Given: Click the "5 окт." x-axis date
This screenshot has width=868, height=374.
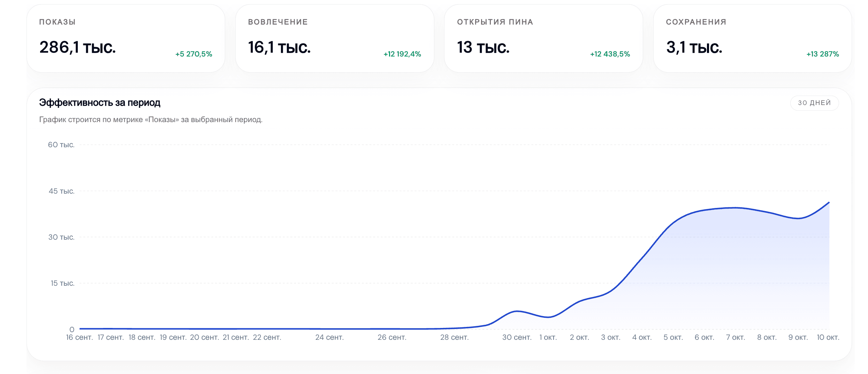Looking at the screenshot, I should point(673,337).
